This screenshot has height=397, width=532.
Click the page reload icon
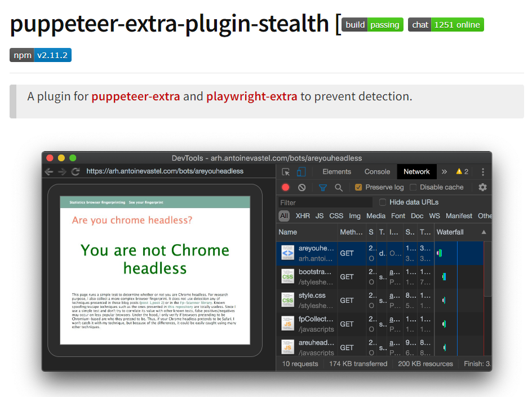coord(76,171)
